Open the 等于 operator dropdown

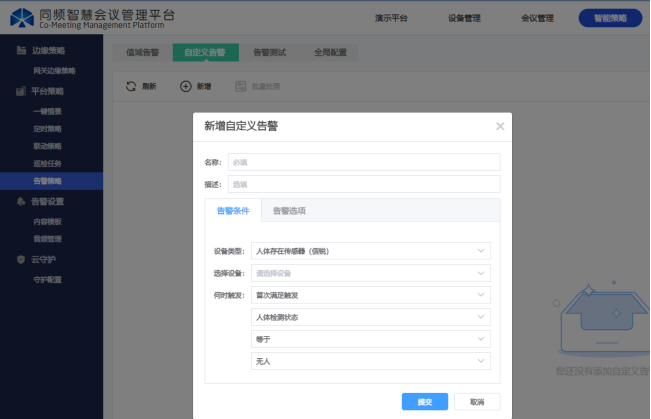click(x=371, y=339)
